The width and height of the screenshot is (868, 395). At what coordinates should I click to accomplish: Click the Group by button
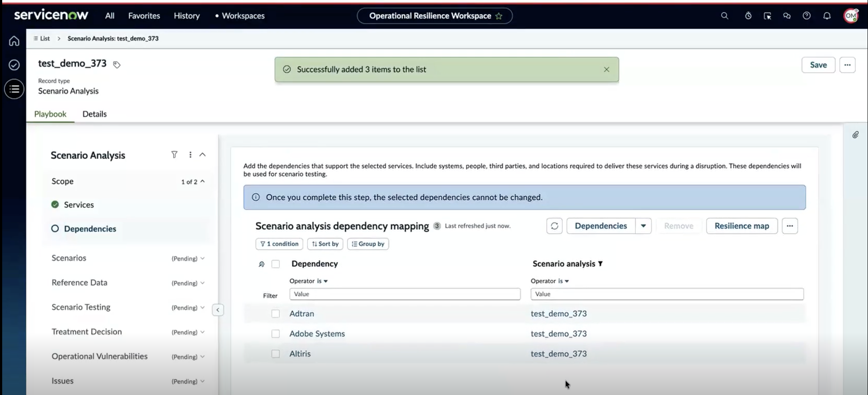[368, 244]
